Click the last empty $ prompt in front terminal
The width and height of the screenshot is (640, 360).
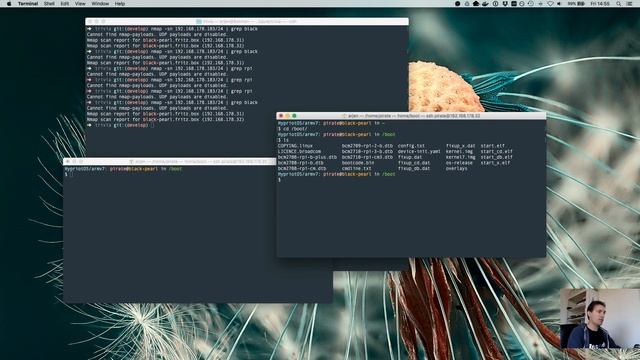click(x=280, y=180)
